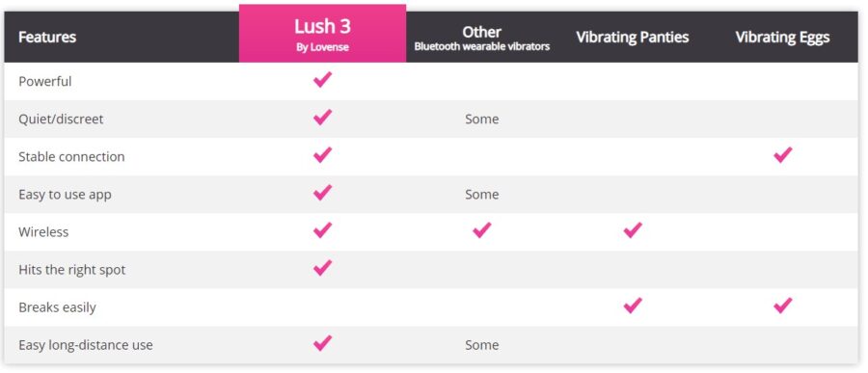868x373 pixels.
Task: Click Vibrating Eggs Breaks easily checkmark
Action: tap(783, 306)
